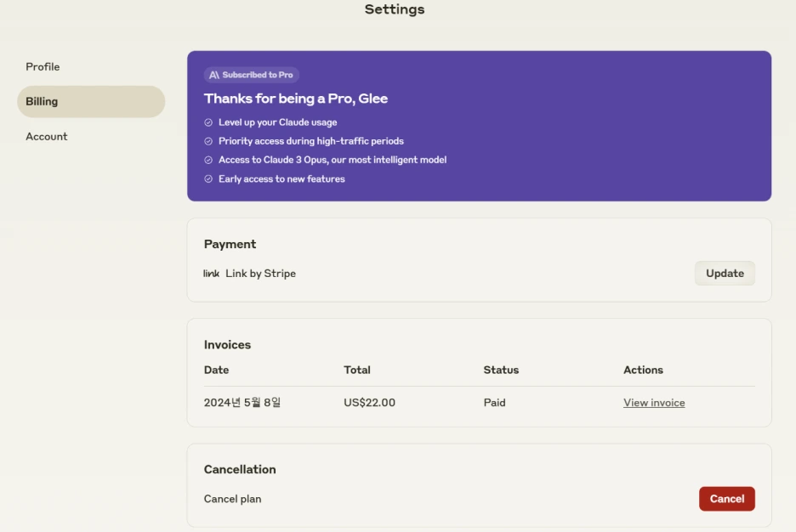Click the Paid status of the invoice

point(494,403)
